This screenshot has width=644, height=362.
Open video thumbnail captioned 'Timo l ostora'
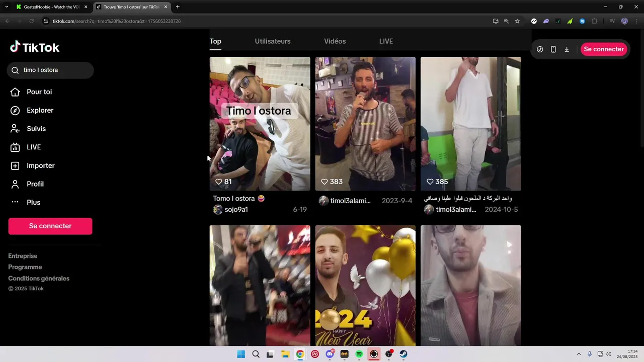click(x=260, y=124)
